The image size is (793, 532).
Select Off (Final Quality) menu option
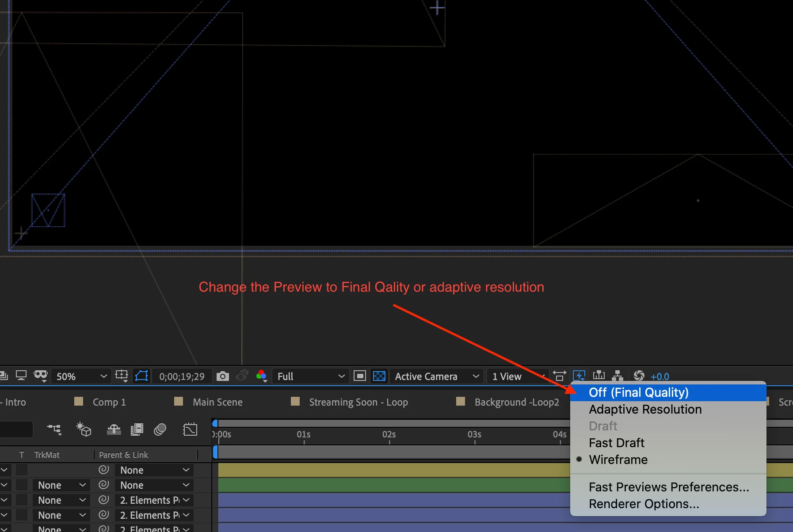tap(668, 392)
